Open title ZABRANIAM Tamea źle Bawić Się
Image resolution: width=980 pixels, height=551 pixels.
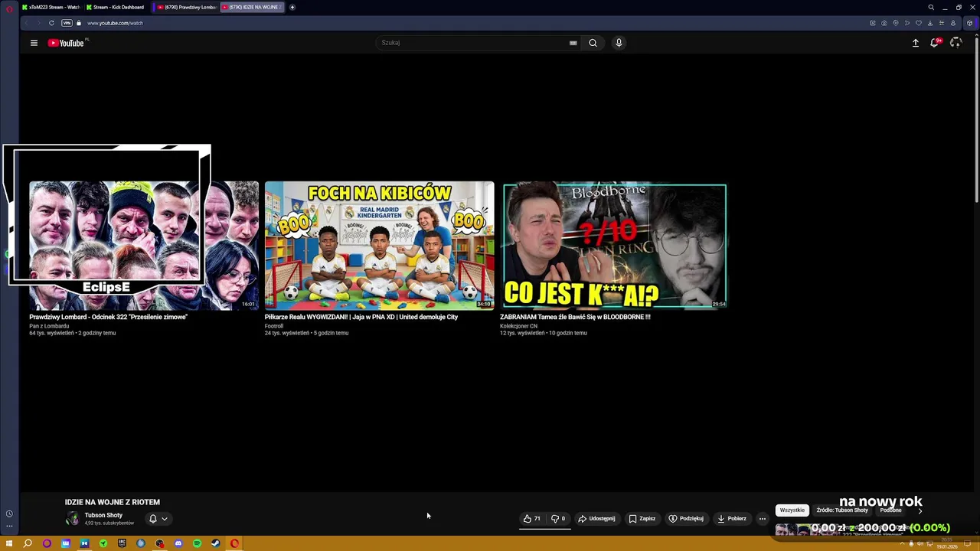click(575, 317)
